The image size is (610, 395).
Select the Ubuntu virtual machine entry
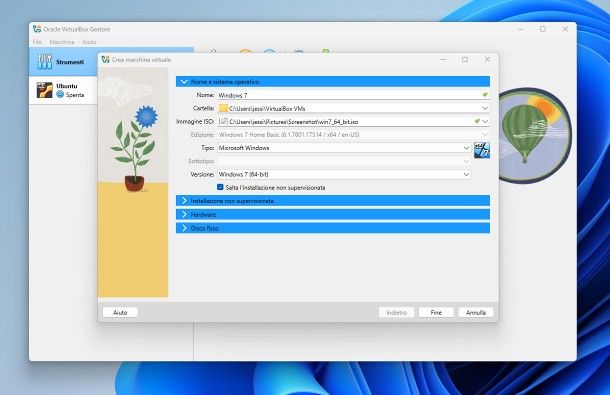pyautogui.click(x=63, y=90)
